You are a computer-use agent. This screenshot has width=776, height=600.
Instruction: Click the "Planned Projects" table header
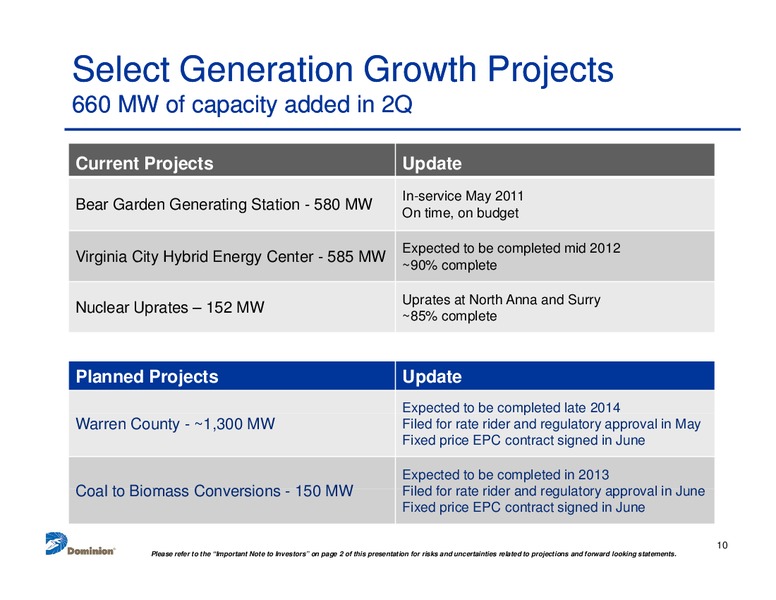pos(232,376)
